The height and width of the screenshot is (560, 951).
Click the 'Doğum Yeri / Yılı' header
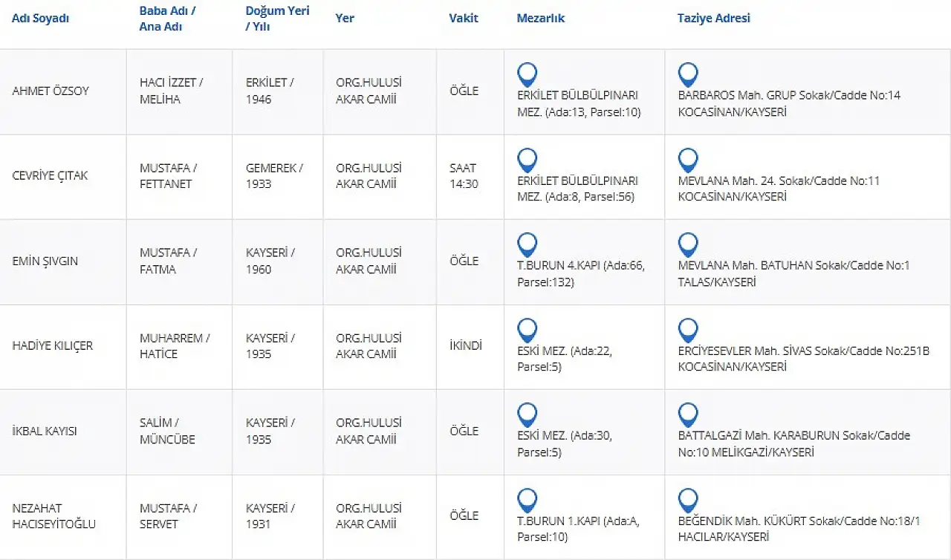pyautogui.click(x=277, y=19)
